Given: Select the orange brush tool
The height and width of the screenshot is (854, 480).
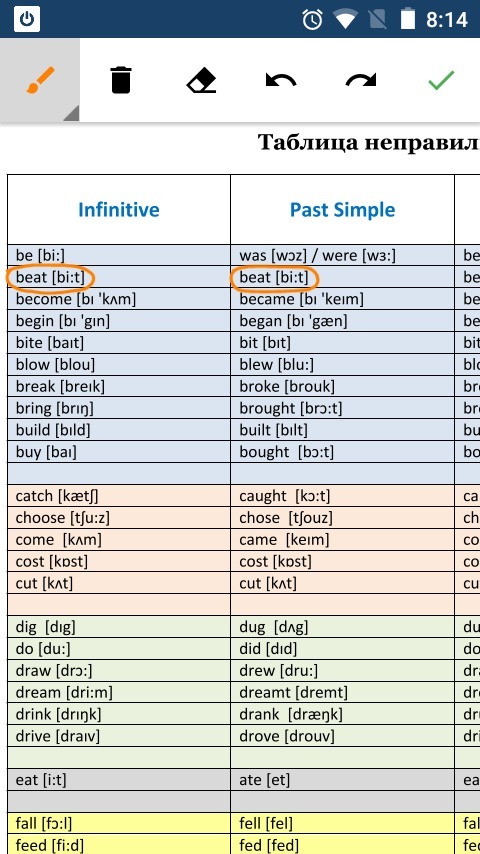Looking at the screenshot, I should [x=40, y=80].
